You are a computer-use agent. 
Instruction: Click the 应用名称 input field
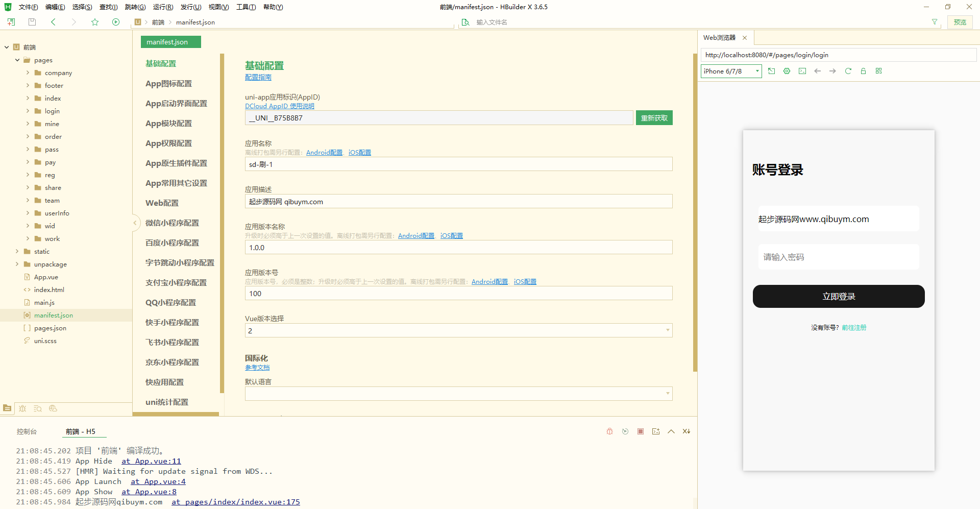click(x=458, y=164)
